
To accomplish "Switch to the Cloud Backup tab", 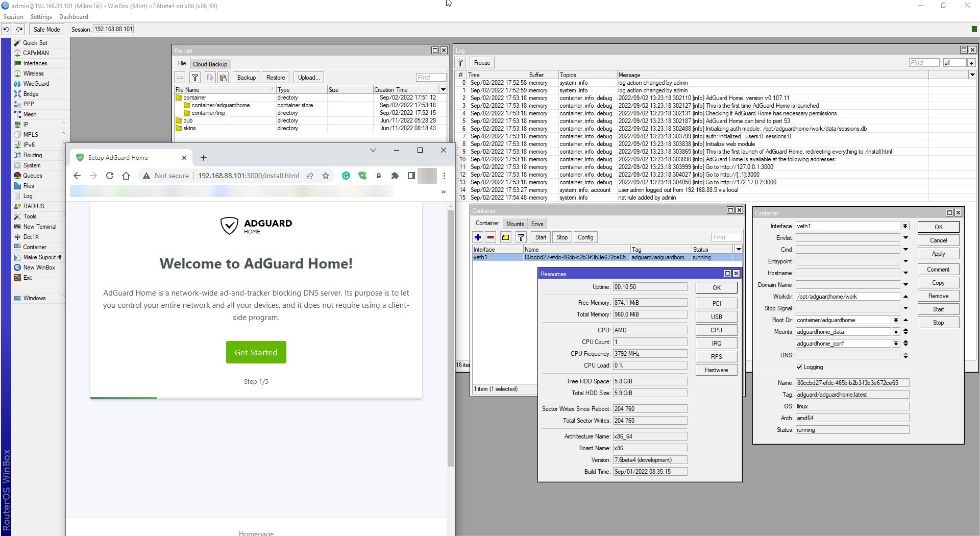I will point(210,64).
